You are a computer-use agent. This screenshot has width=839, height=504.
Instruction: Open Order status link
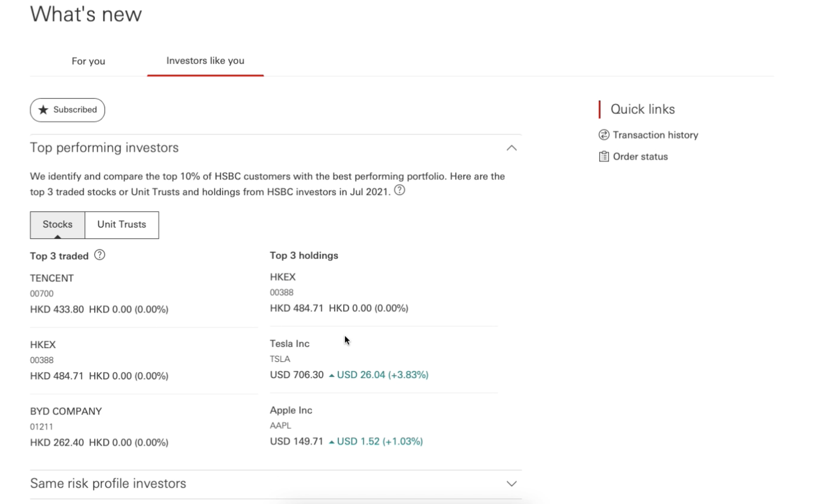click(640, 157)
